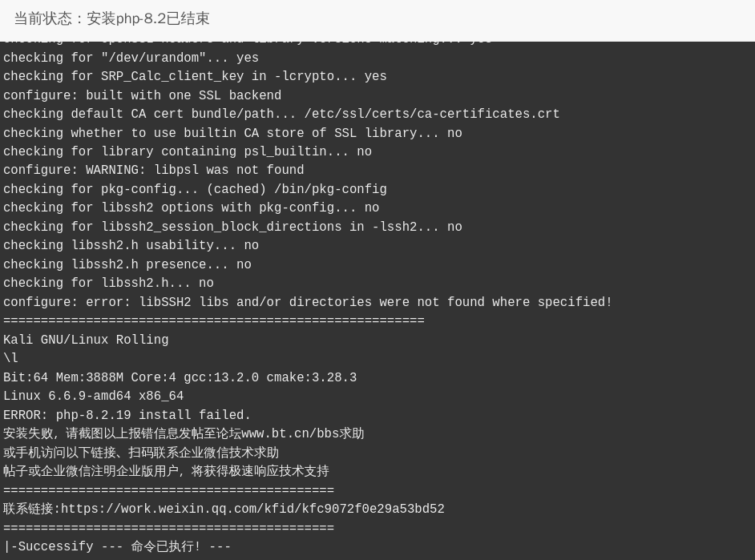Click the php-8.2.19 install failed error line
Screen dimensions: 755x560
(127, 415)
